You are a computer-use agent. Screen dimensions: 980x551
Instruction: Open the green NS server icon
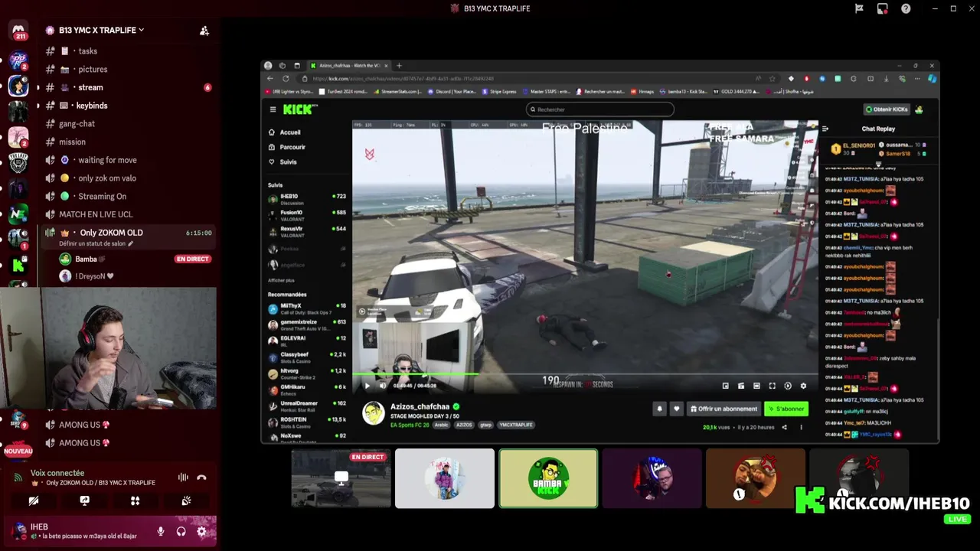pos(18,214)
